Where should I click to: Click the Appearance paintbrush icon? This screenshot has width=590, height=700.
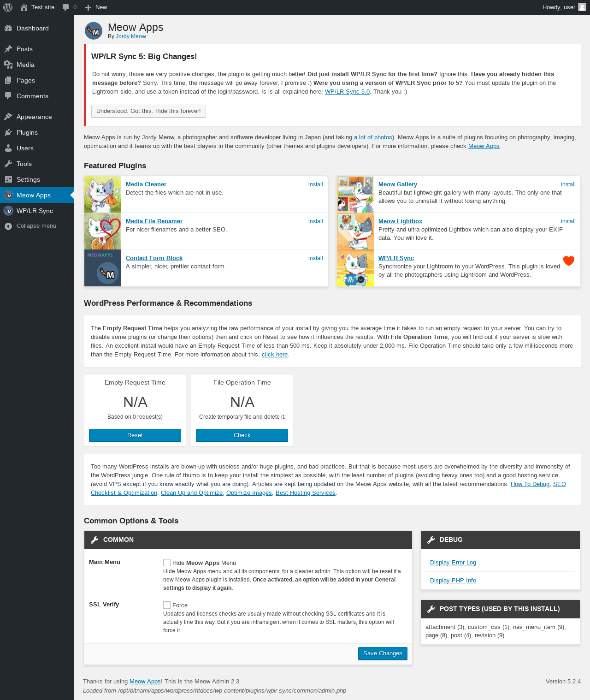(8, 117)
